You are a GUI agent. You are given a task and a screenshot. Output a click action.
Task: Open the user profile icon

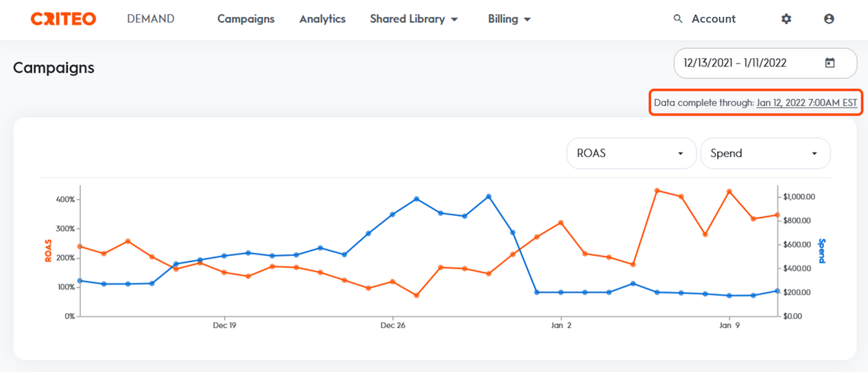click(829, 19)
